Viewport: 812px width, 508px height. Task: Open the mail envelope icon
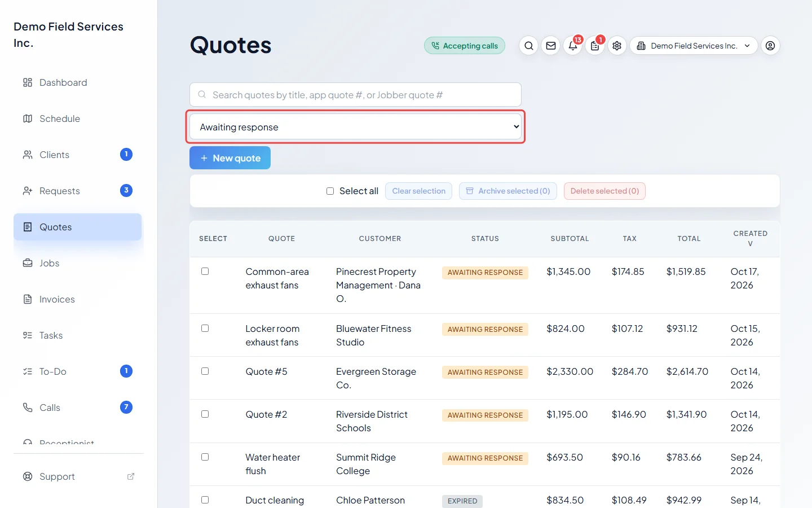tap(551, 46)
